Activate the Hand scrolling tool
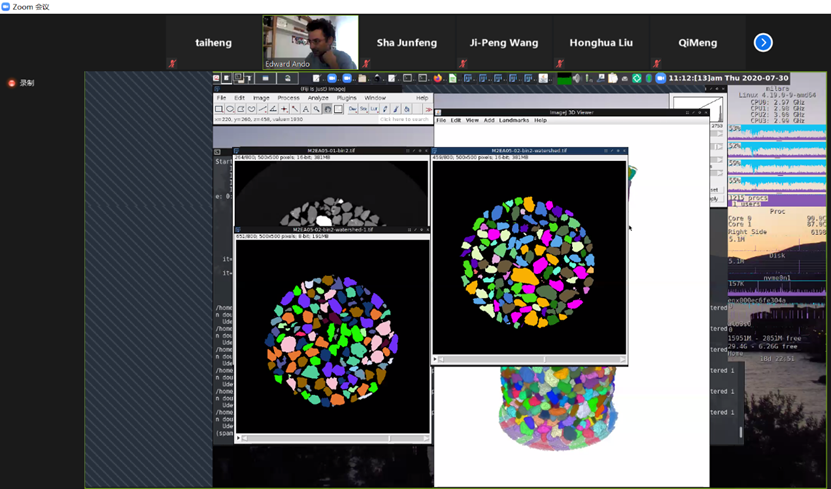The image size is (831, 489). pyautogui.click(x=328, y=109)
